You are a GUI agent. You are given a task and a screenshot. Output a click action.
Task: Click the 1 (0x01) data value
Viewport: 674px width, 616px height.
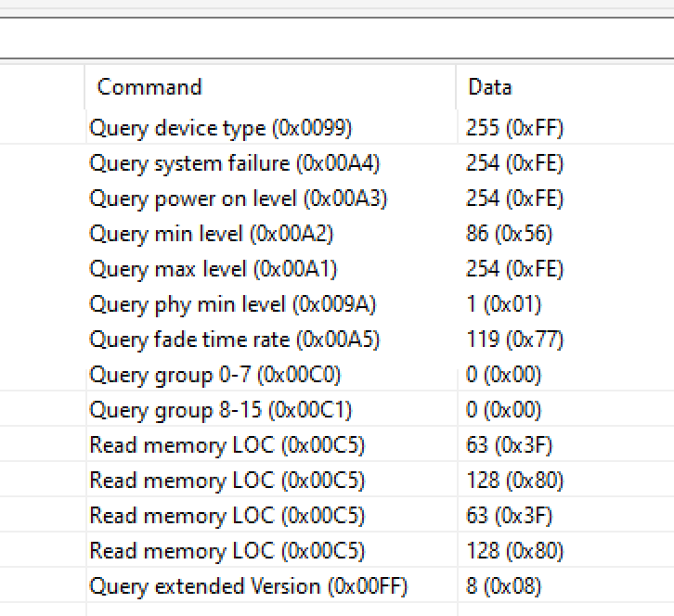coord(504,304)
